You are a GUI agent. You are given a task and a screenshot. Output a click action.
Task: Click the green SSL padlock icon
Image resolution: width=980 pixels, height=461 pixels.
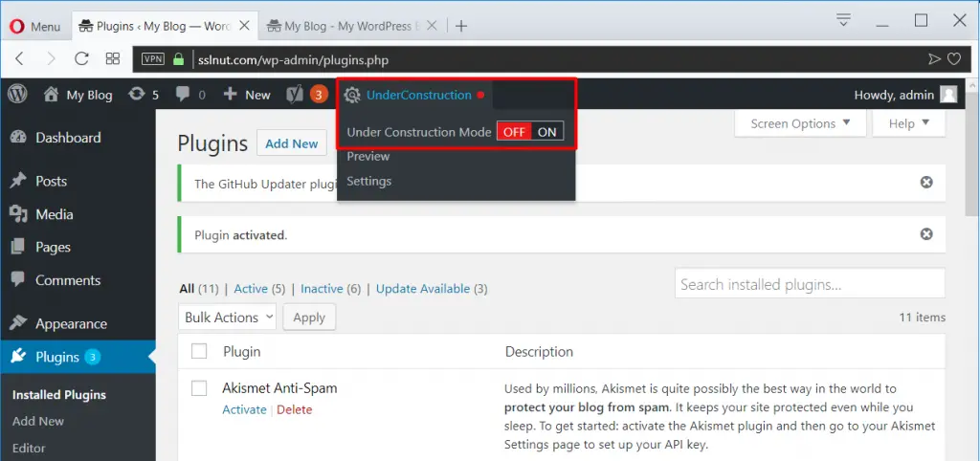coord(179,59)
